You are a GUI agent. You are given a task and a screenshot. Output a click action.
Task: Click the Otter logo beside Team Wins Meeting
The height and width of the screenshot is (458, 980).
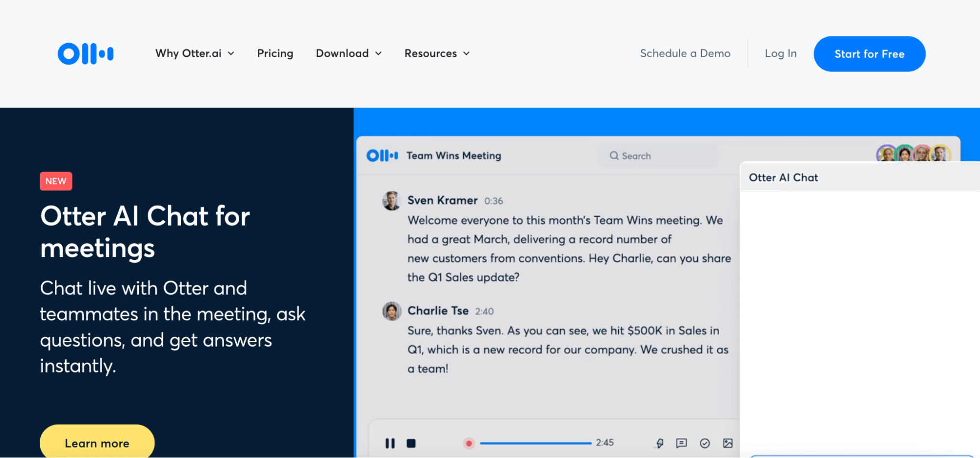(382, 155)
